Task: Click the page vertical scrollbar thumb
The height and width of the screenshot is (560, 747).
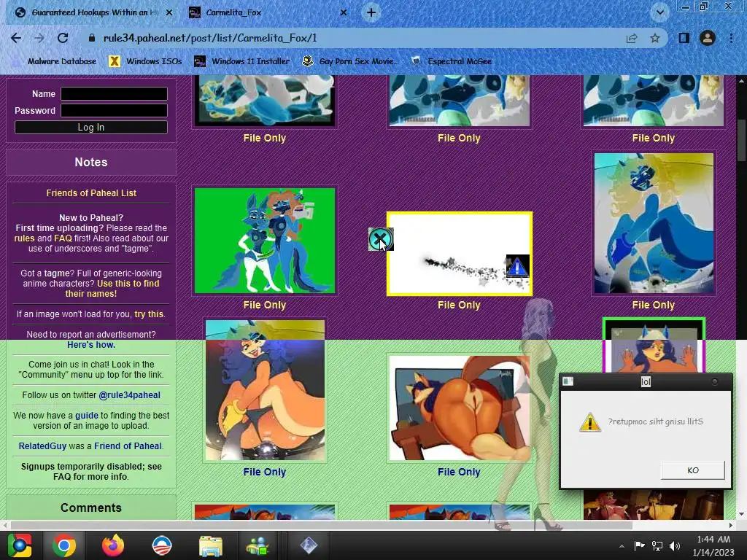Action: click(741, 140)
